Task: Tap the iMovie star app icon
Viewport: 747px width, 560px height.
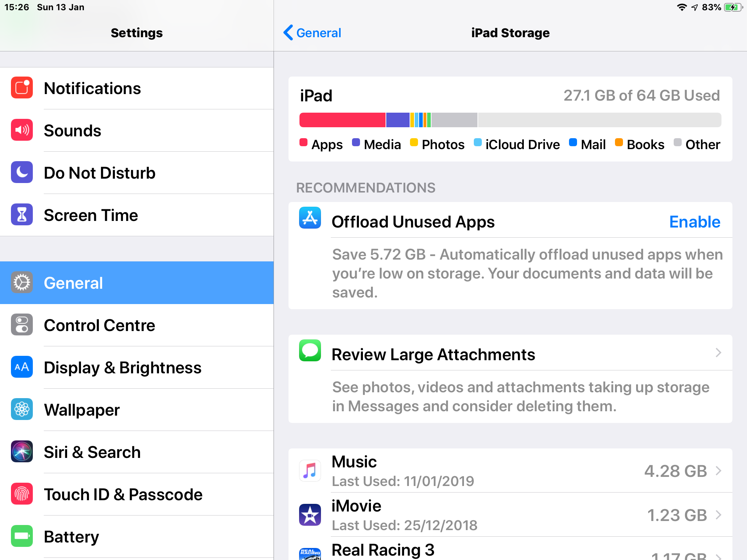Action: click(310, 515)
